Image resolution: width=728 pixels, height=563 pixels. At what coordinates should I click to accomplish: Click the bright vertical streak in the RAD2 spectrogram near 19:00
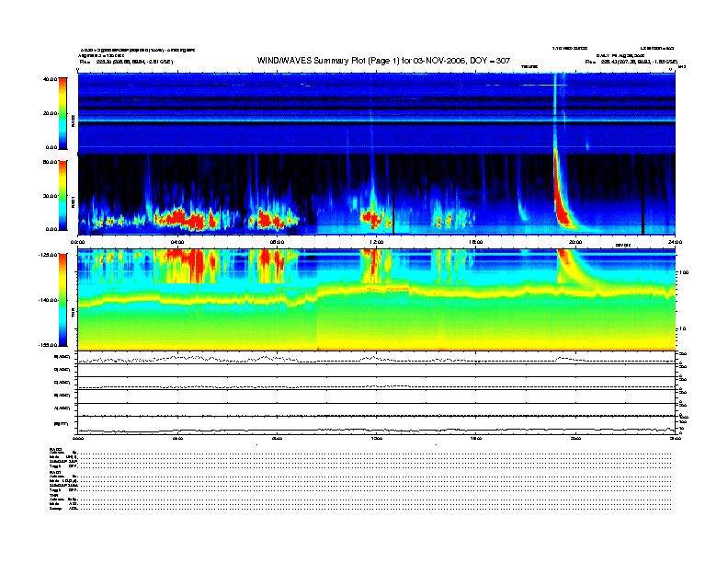point(555,111)
